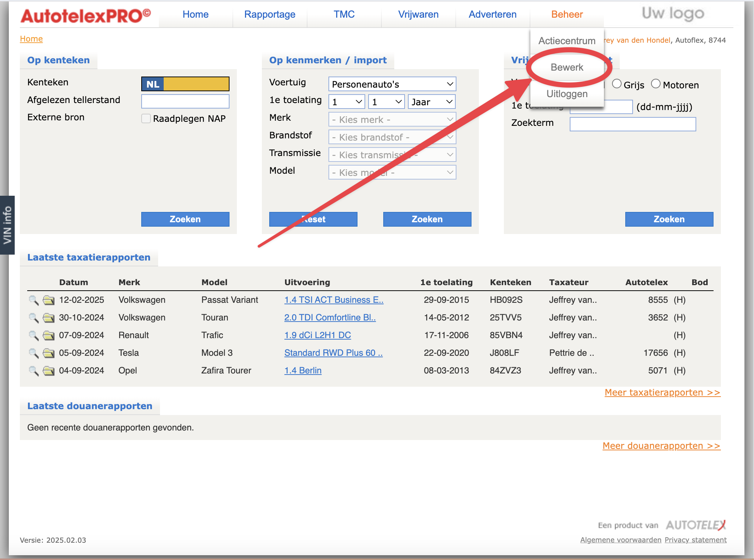754x560 pixels.
Task: Open folder icon for Passat Variant row
Action: [x=49, y=300]
